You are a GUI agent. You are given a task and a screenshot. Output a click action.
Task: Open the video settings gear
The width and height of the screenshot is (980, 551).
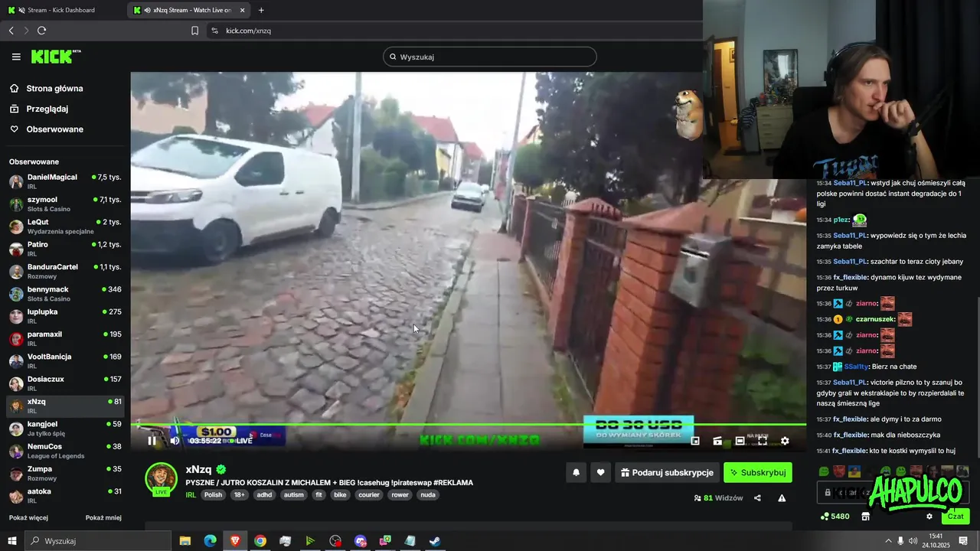785,441
